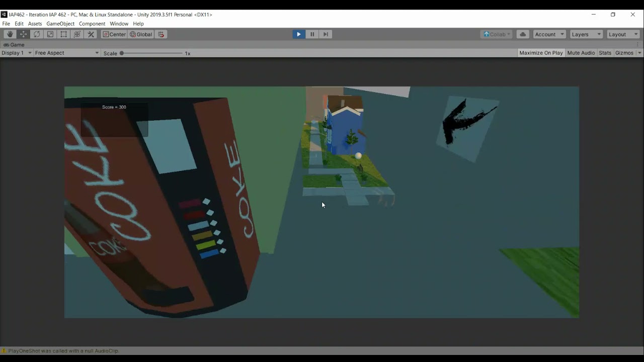
Task: Click the PlayOneShot null AudioClip warning
Action: 64,351
